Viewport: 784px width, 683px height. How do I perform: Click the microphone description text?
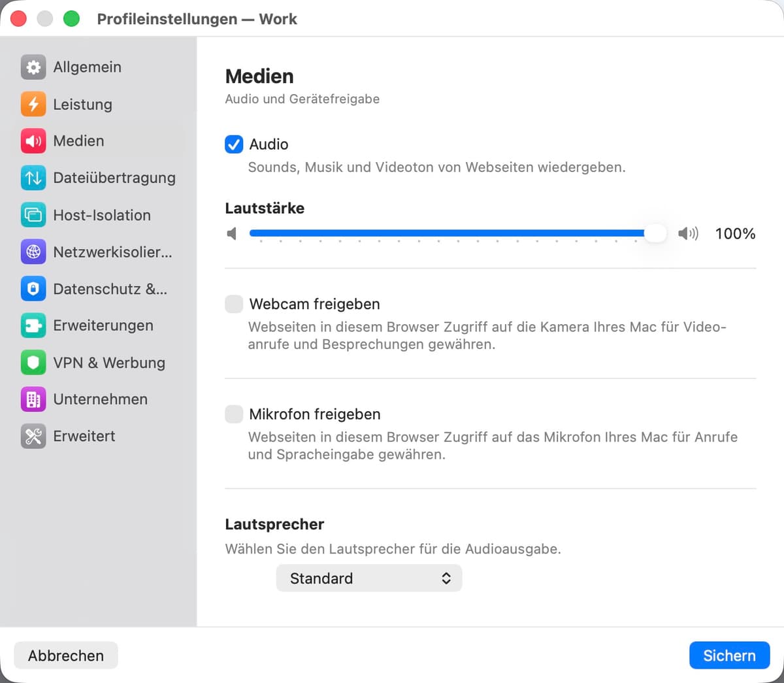click(x=493, y=446)
